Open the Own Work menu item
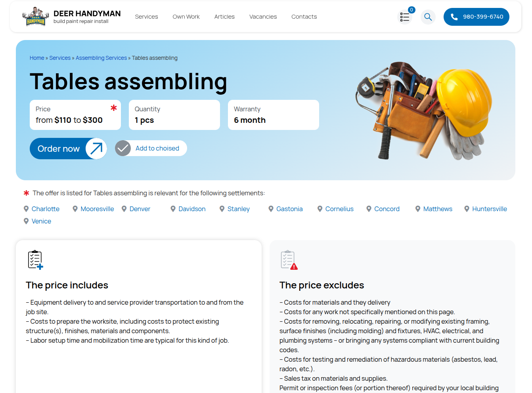 186,17
